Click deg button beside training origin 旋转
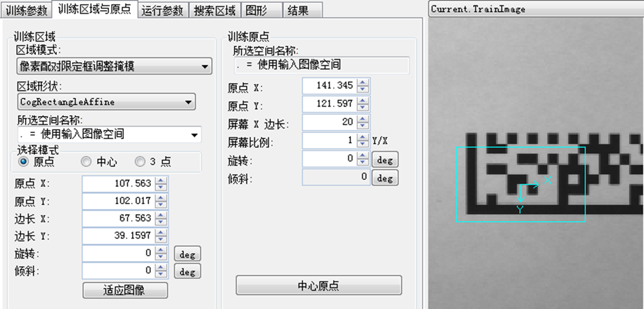 385,160
